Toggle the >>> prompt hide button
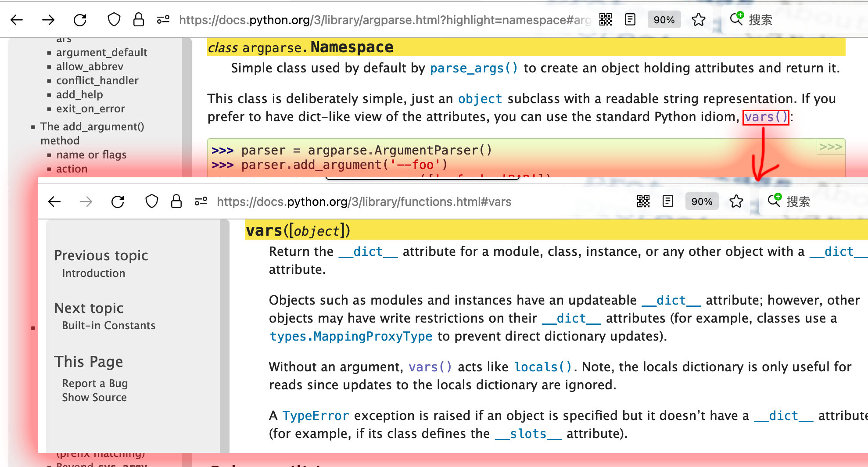Viewport: 868px width, 467px height. [831, 147]
